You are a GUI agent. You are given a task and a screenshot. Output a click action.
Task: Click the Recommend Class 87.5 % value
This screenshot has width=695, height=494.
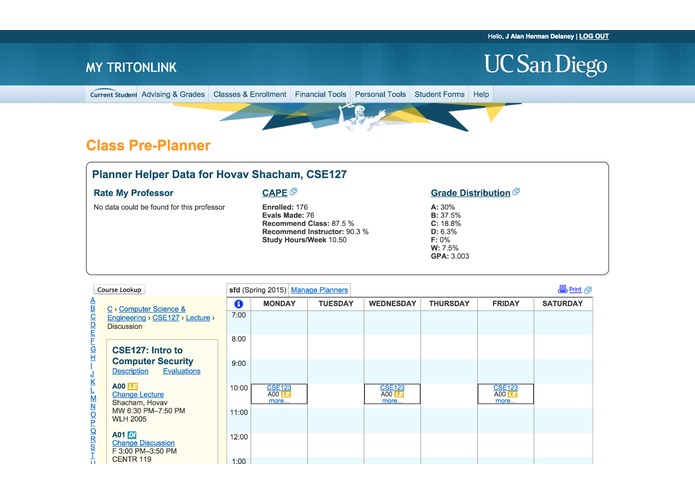pos(343,224)
